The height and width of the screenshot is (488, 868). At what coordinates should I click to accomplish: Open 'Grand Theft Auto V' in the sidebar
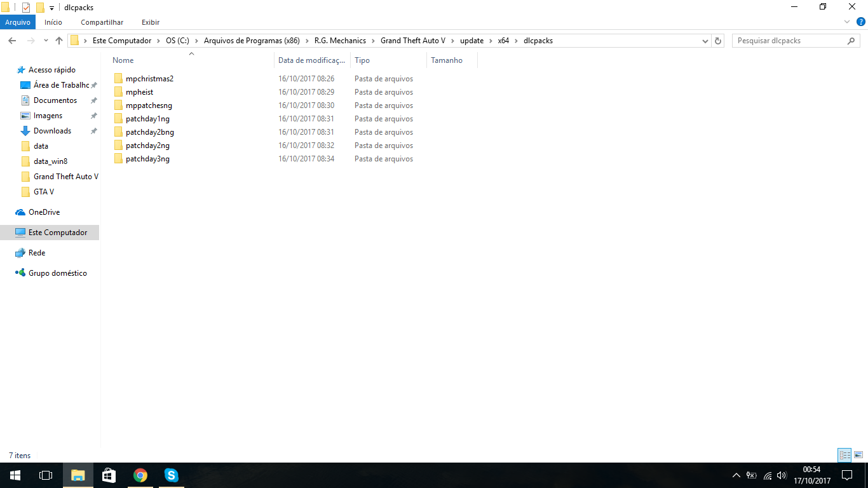66,177
